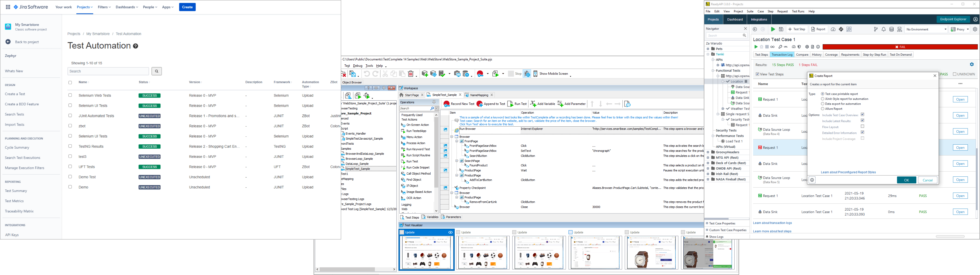This screenshot has height=275, width=980.
Task: Click red FAIL progress bar
Action: 900,47
